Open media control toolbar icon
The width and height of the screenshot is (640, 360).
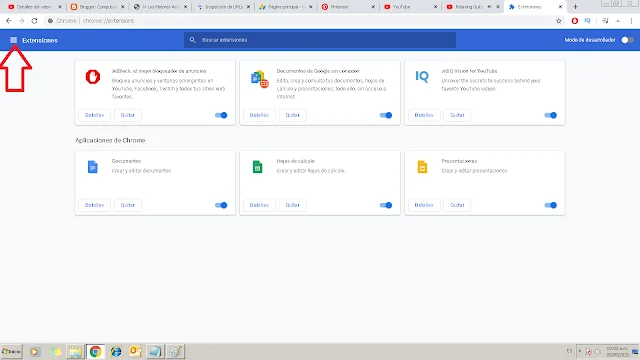pyautogui.click(x=605, y=21)
